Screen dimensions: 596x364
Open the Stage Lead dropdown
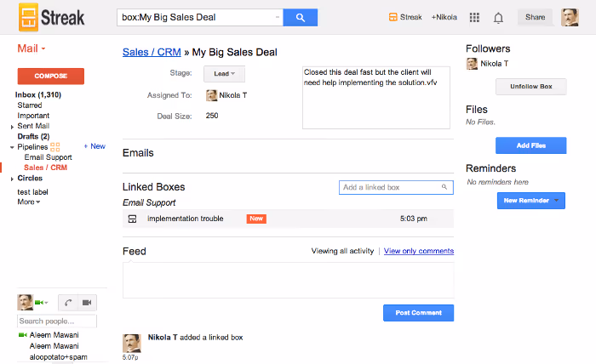pyautogui.click(x=224, y=74)
